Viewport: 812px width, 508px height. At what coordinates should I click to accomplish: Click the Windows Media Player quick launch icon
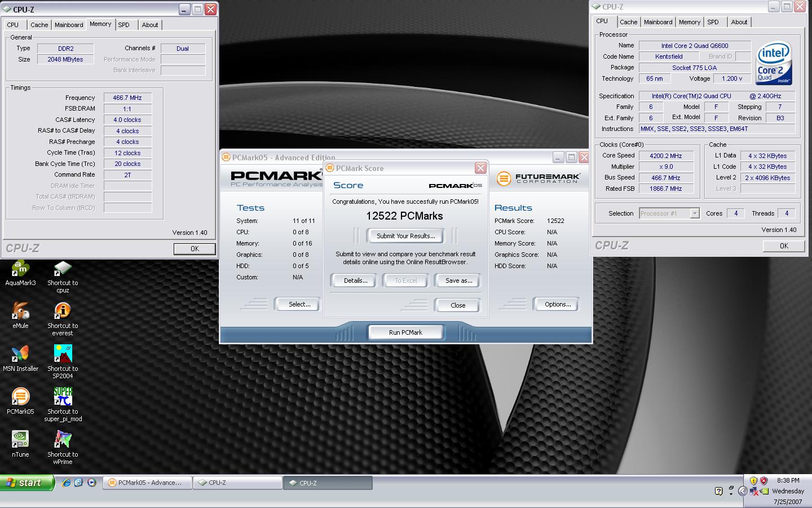tap(91, 483)
